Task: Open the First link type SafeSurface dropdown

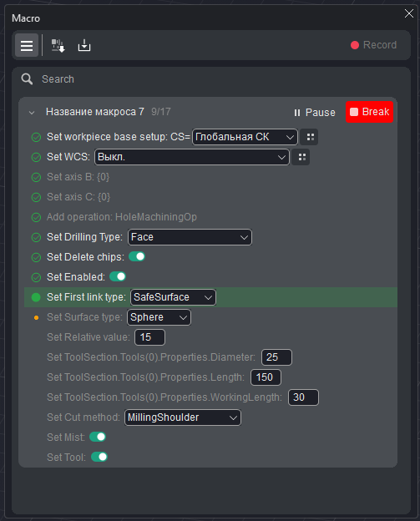Action: 173,297
